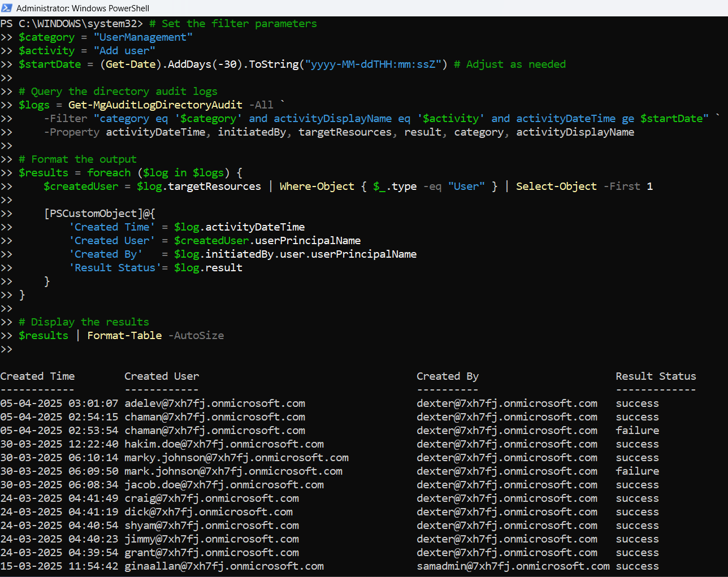Click the 'Administrator: Windows PowerShell' window title
The height and width of the screenshot is (577, 728).
tap(83, 8)
